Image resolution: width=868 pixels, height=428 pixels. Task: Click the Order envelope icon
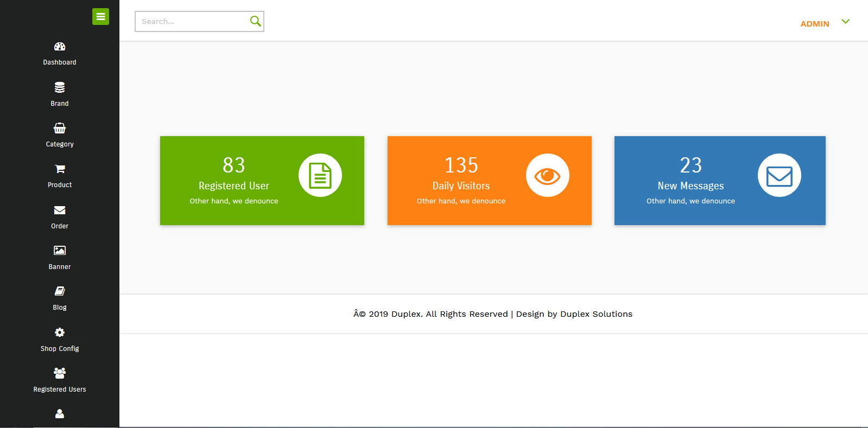click(60, 210)
